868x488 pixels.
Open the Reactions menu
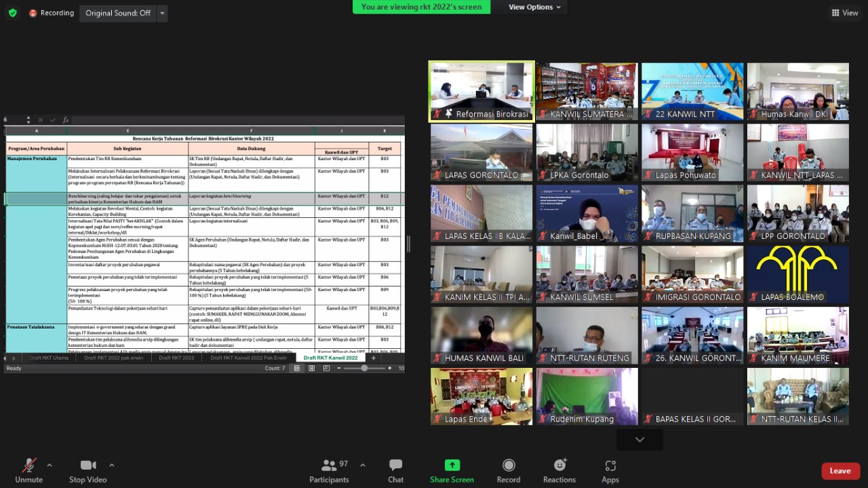click(x=559, y=470)
